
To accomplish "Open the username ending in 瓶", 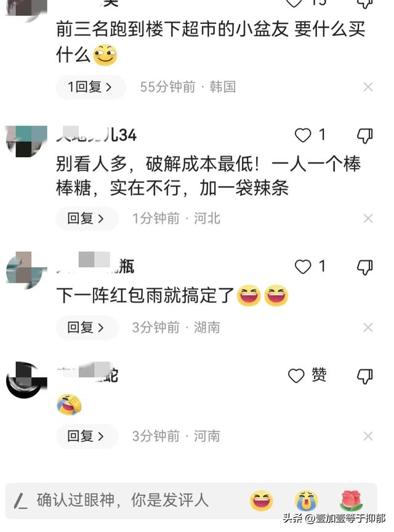I will coord(95,267).
